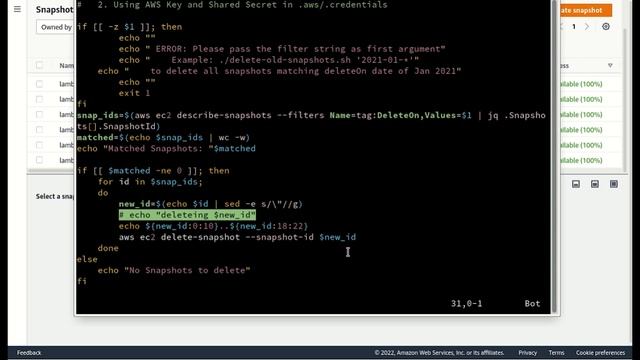This screenshot has width=640, height=360.
Task: Click the 'echo "No Snapshots to delete"' line
Action: click(174, 270)
